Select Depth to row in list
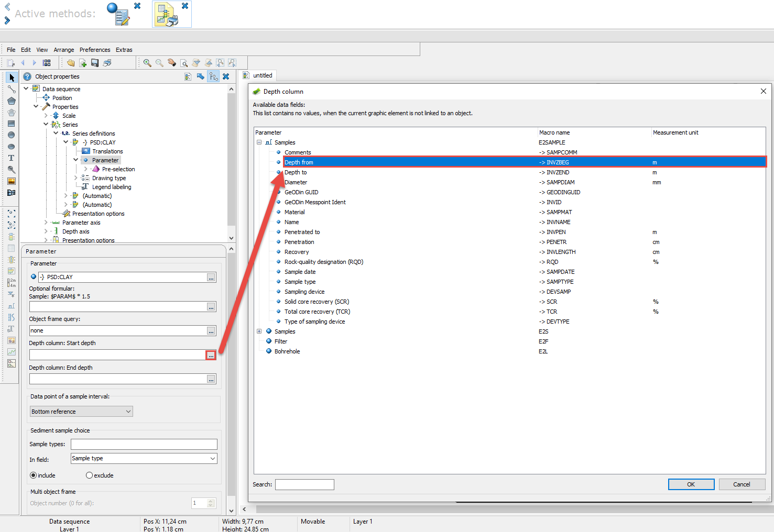Viewport: 774px width, 532px height. coord(509,172)
